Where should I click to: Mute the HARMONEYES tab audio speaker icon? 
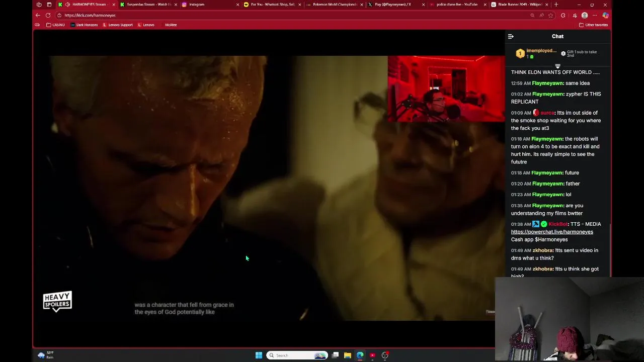[67, 5]
